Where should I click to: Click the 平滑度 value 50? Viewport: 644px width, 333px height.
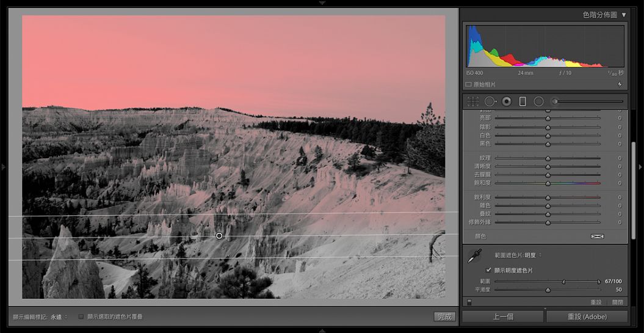coord(618,290)
